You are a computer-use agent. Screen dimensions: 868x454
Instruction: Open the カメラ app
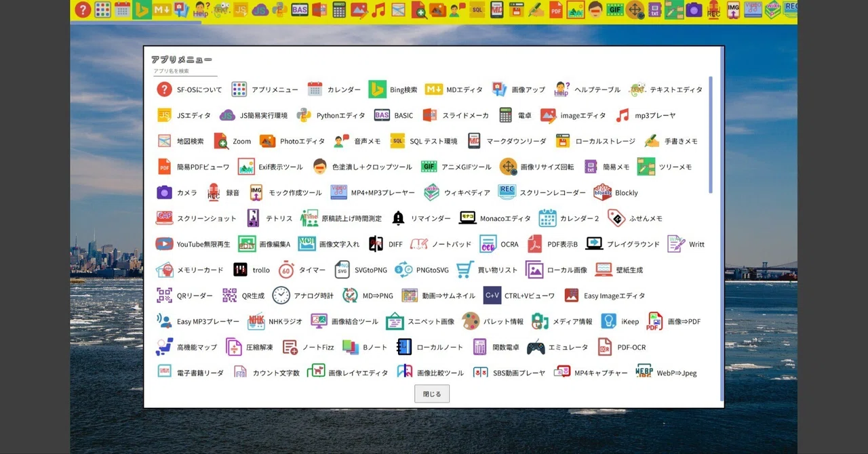tap(176, 192)
